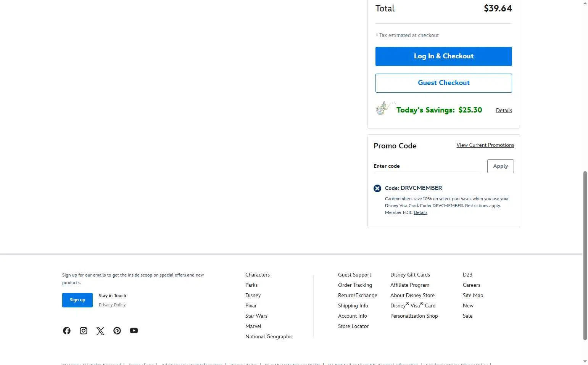Open Site Map link
Viewport: 588px width, 365px height.
point(473,296)
